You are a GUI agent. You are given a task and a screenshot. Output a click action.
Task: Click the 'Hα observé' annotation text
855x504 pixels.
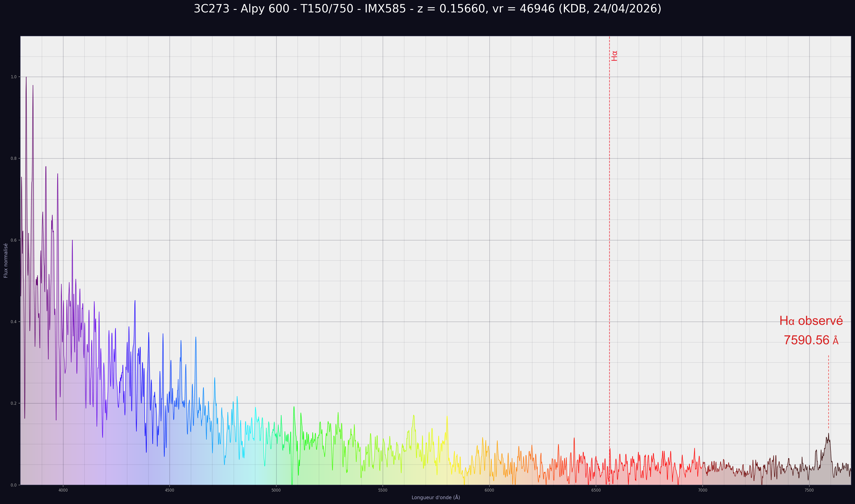811,321
